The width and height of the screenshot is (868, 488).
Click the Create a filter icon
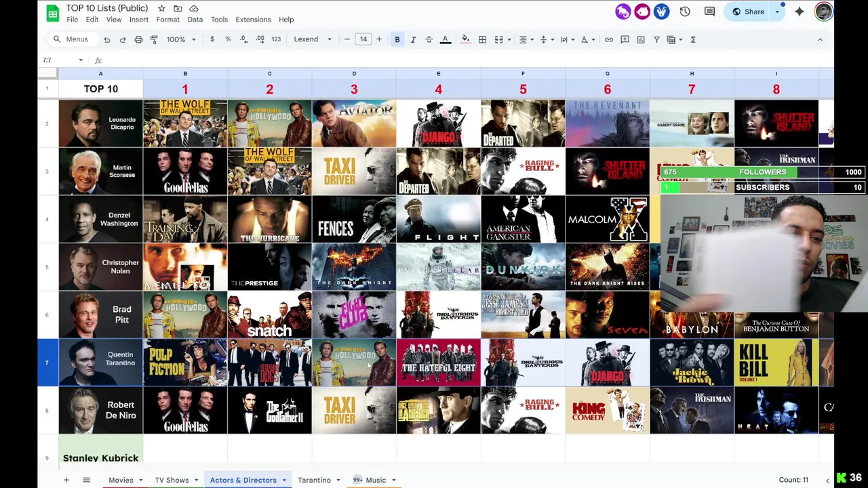coord(656,39)
